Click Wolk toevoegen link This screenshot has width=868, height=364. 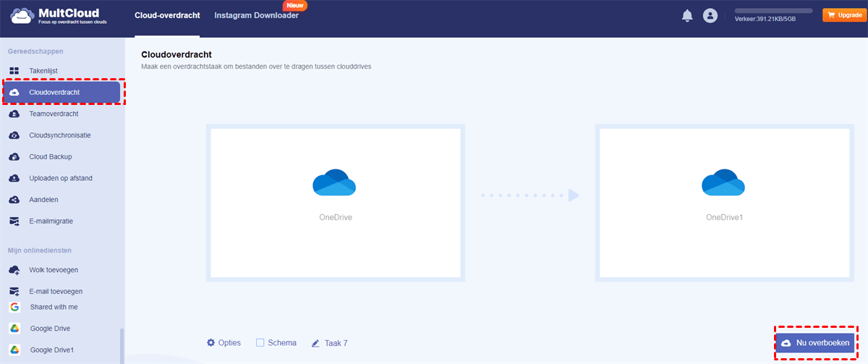54,270
